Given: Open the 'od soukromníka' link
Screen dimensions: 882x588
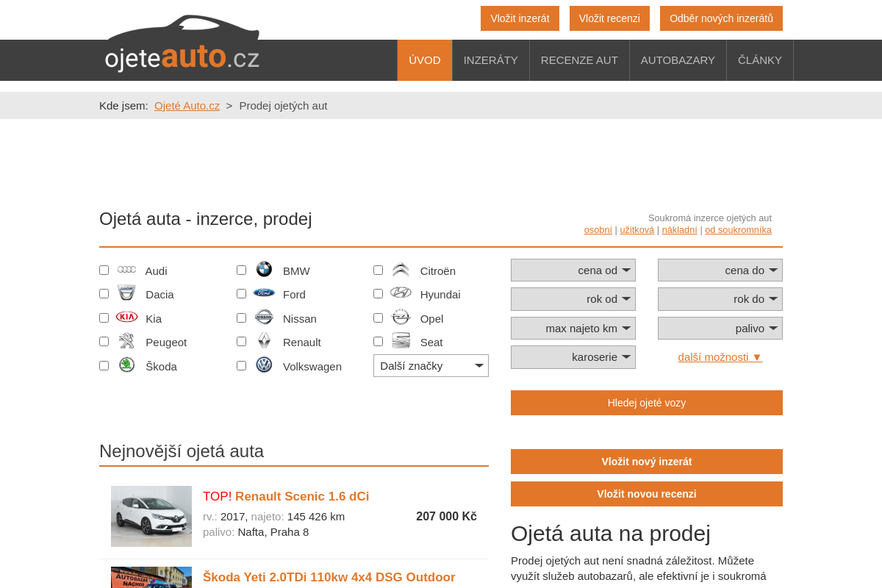Looking at the screenshot, I should (738, 229).
